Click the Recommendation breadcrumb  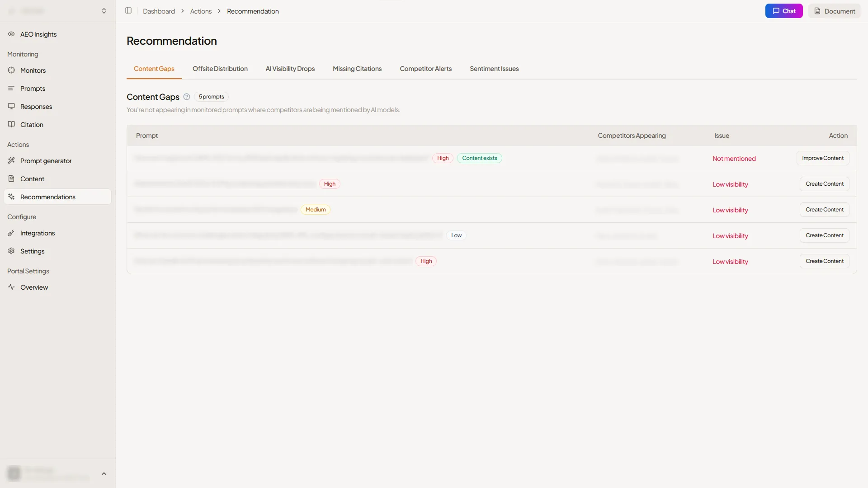[x=253, y=11]
